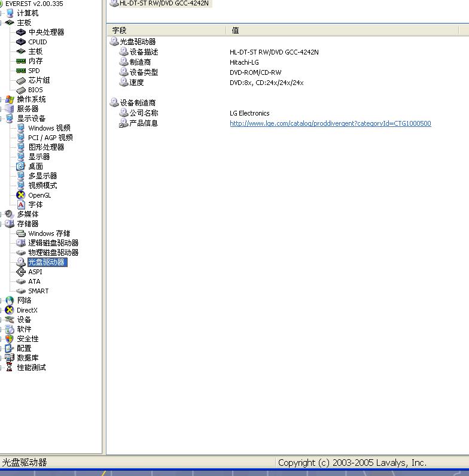Click the 安全性 security shield icon
Screen dimensions: 469x476
point(10,339)
